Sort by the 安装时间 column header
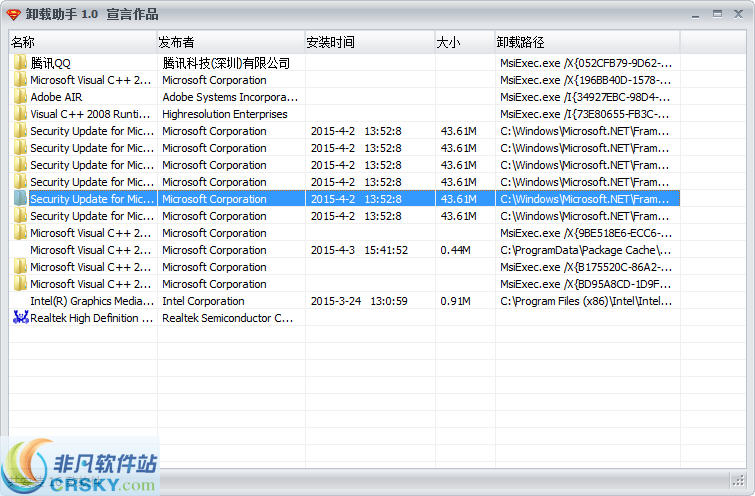The width and height of the screenshot is (755, 496). tap(370, 42)
